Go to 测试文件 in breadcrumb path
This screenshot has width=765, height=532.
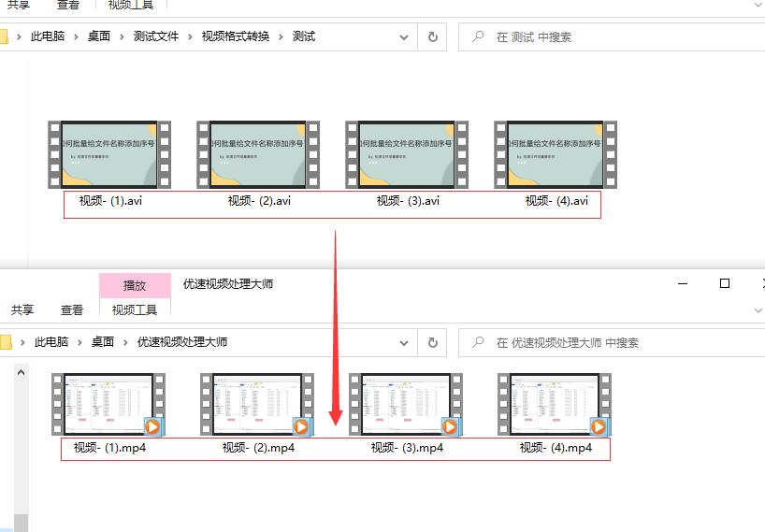[x=156, y=36]
